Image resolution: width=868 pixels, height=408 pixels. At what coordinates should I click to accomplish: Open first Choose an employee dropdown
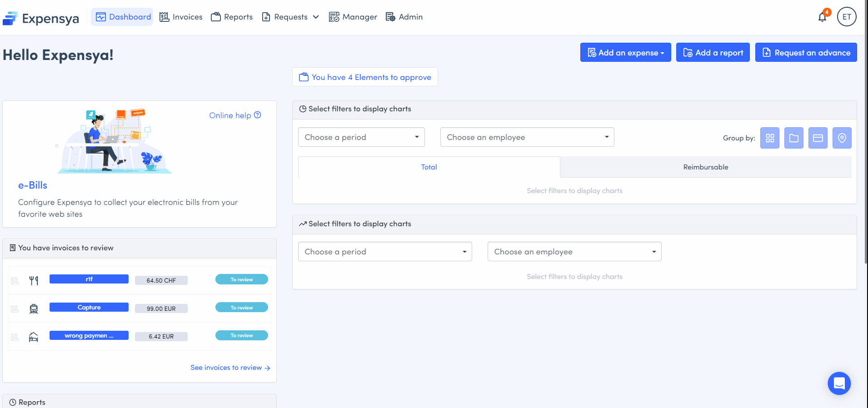click(x=527, y=137)
